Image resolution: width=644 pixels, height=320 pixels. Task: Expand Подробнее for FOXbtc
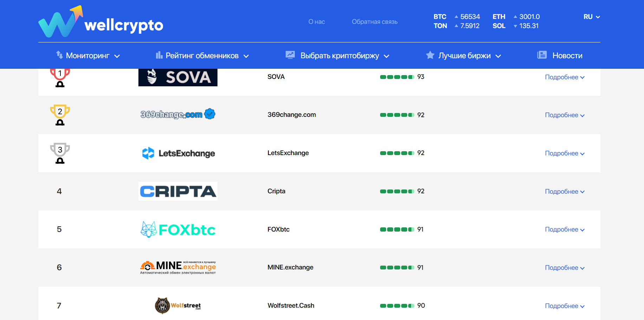565,229
